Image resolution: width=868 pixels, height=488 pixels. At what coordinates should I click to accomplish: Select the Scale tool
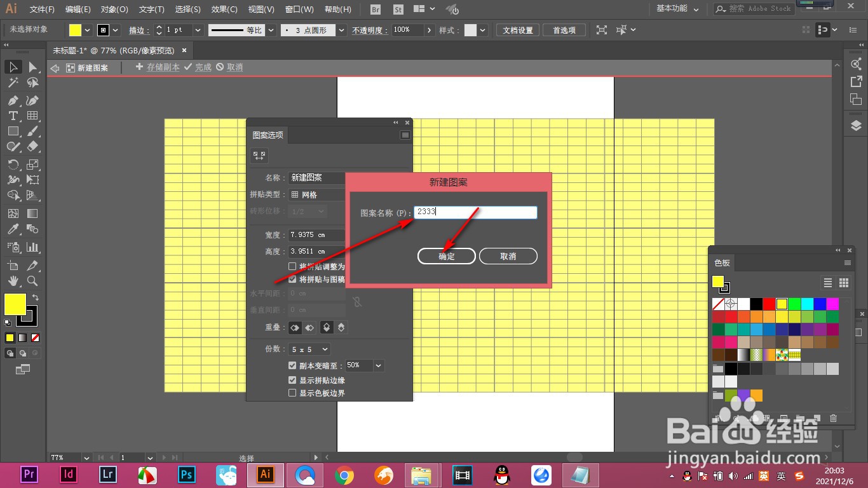click(x=33, y=165)
